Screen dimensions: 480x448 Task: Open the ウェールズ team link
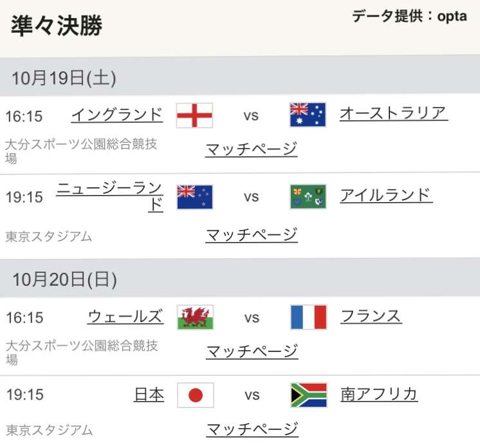(x=125, y=316)
